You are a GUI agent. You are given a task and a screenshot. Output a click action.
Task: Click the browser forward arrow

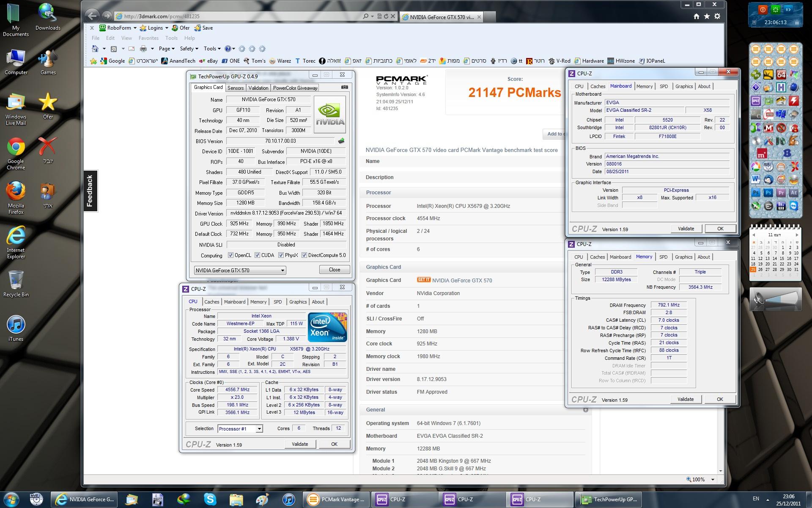(x=107, y=16)
